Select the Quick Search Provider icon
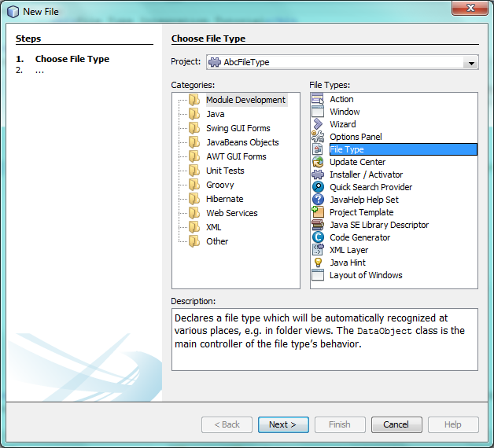 click(318, 187)
